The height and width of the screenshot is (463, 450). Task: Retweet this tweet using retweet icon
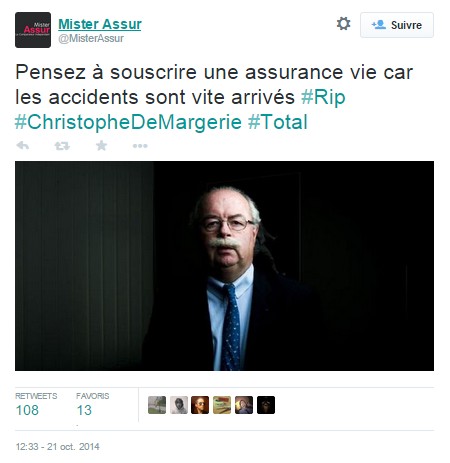click(62, 146)
